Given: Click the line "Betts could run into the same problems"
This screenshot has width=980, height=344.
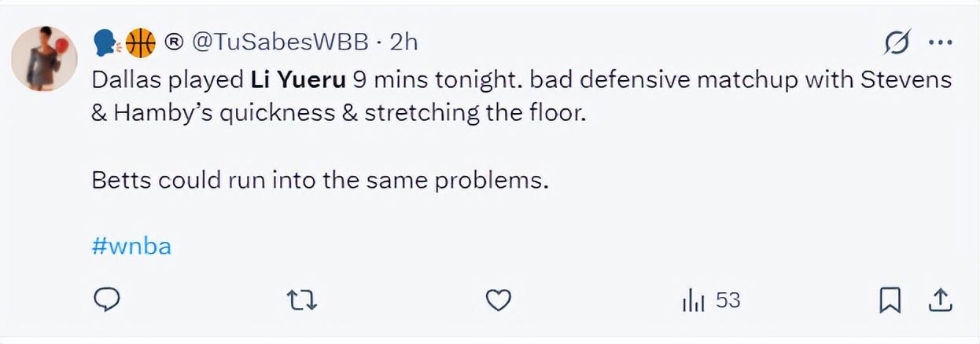Looking at the screenshot, I should coord(319,180).
